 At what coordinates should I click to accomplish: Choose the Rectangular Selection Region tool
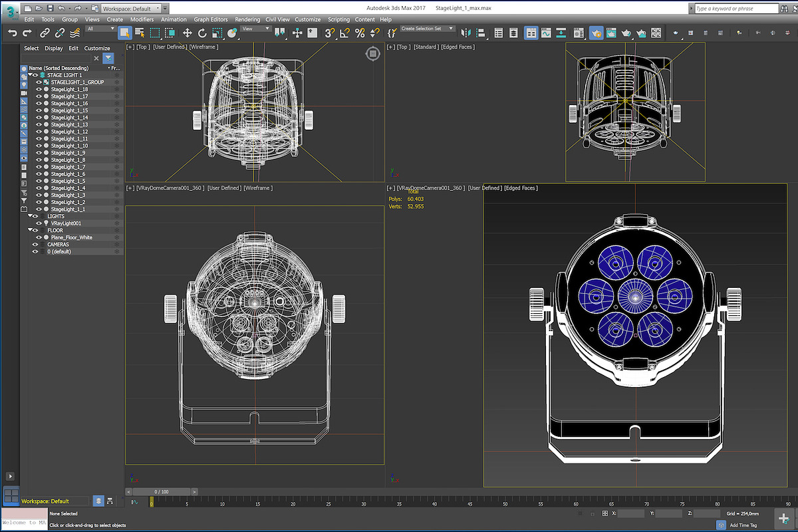(155, 33)
